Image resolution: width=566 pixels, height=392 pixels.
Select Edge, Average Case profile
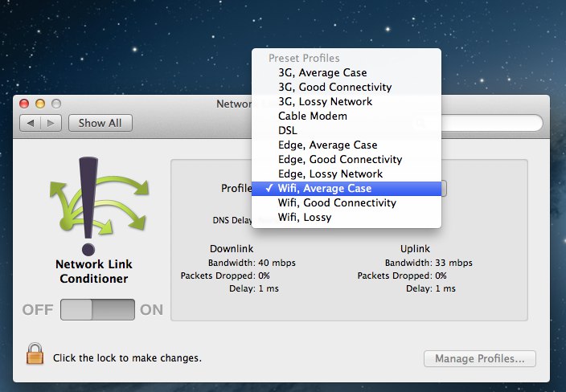pyautogui.click(x=347, y=145)
